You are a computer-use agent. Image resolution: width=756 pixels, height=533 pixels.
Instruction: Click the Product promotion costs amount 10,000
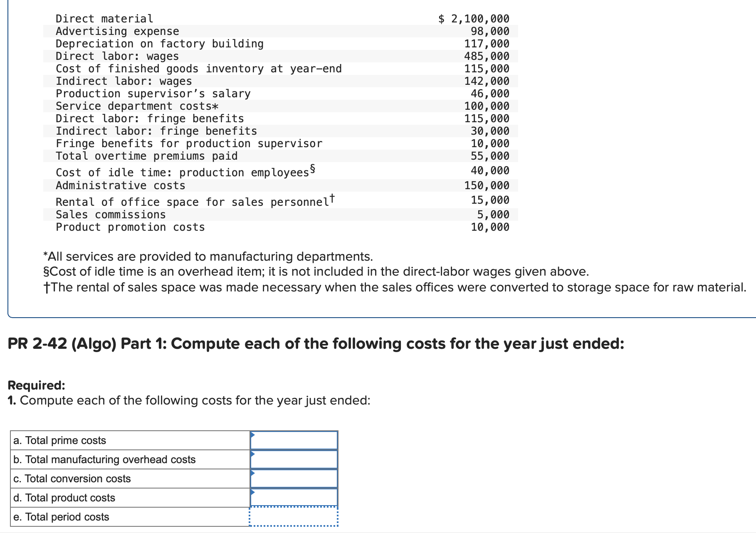pyautogui.click(x=490, y=227)
